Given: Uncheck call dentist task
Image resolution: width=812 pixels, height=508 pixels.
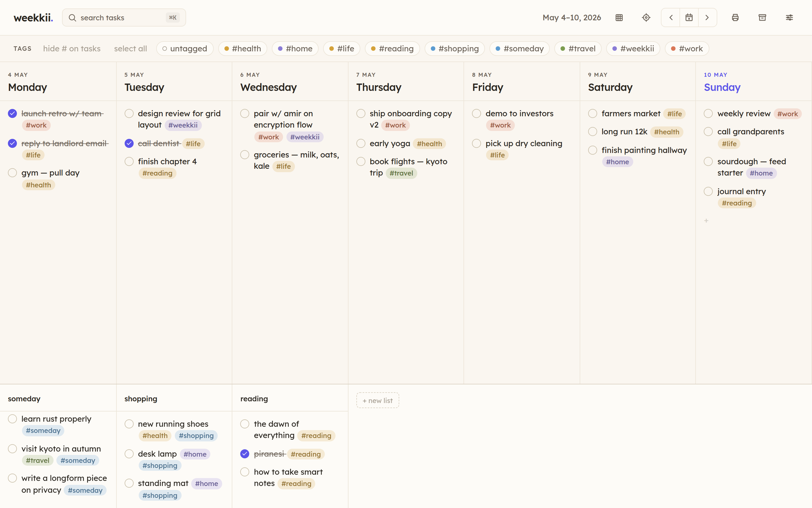Looking at the screenshot, I should point(129,143).
